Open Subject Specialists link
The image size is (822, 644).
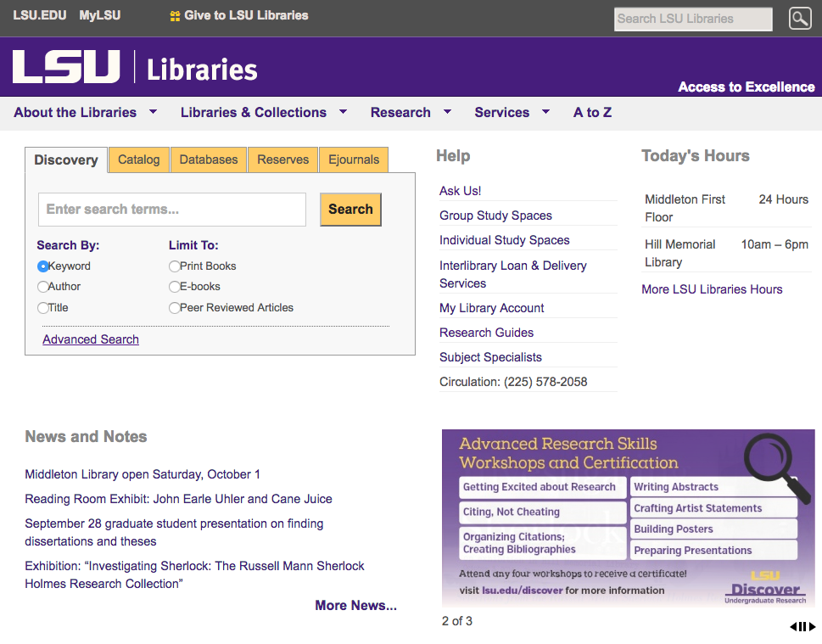click(490, 357)
